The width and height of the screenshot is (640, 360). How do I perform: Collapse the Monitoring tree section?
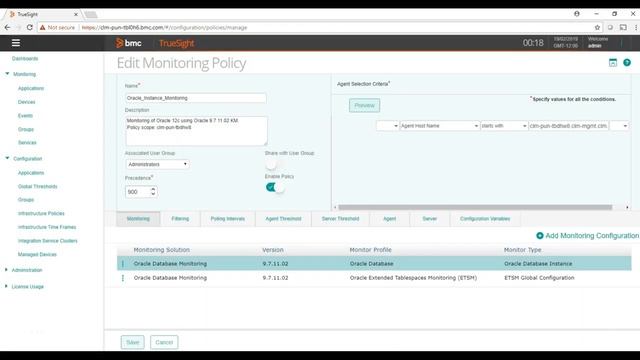click(7, 74)
